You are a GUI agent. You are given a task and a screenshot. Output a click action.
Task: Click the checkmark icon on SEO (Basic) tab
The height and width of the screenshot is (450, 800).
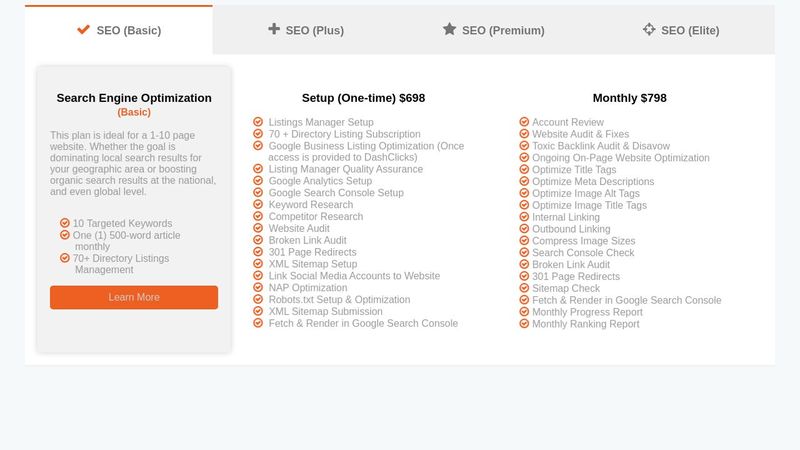click(x=84, y=30)
